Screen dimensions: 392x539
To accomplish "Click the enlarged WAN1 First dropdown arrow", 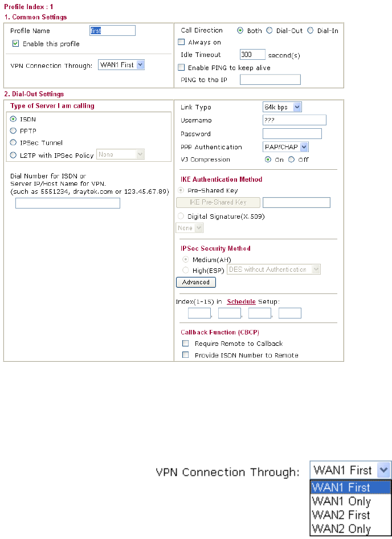I will point(383,470).
